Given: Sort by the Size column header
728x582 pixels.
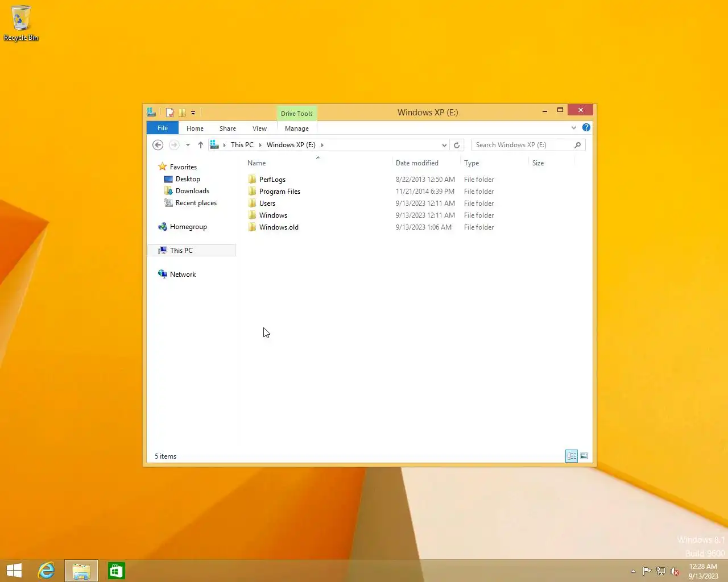Looking at the screenshot, I should pos(551,163).
